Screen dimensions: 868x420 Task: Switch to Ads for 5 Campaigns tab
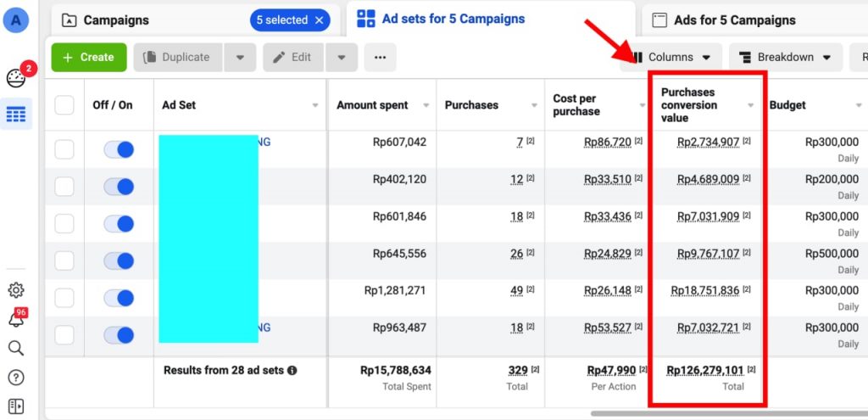point(734,20)
